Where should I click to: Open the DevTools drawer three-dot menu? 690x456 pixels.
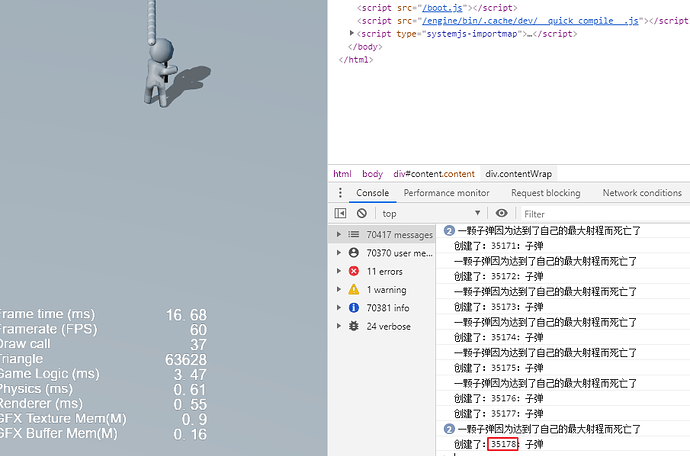coord(340,193)
